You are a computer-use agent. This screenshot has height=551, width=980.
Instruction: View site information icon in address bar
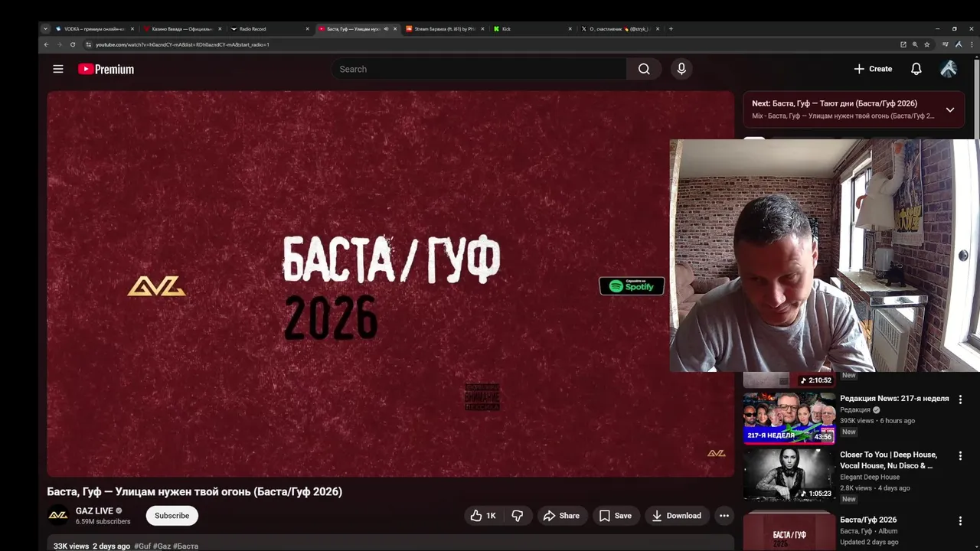pos(89,44)
